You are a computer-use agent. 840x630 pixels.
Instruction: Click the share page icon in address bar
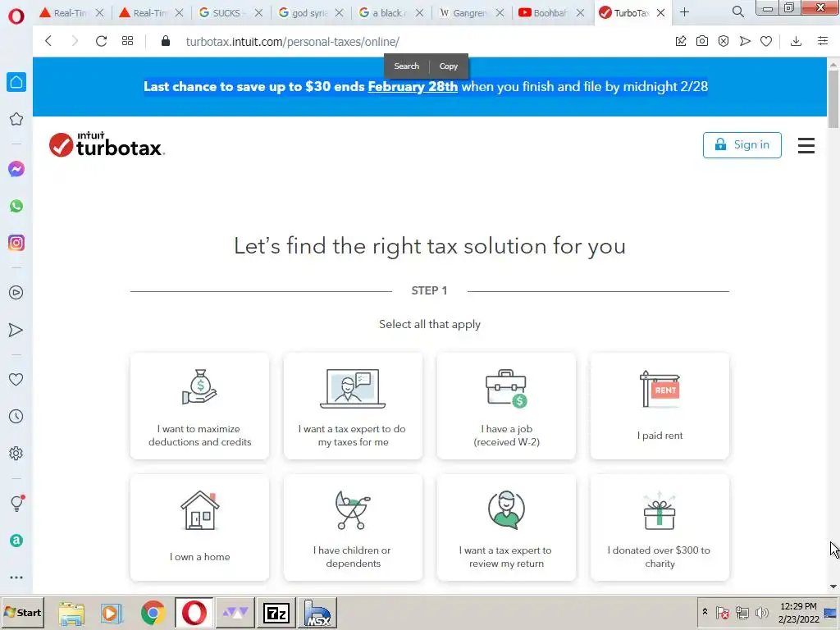coord(680,41)
